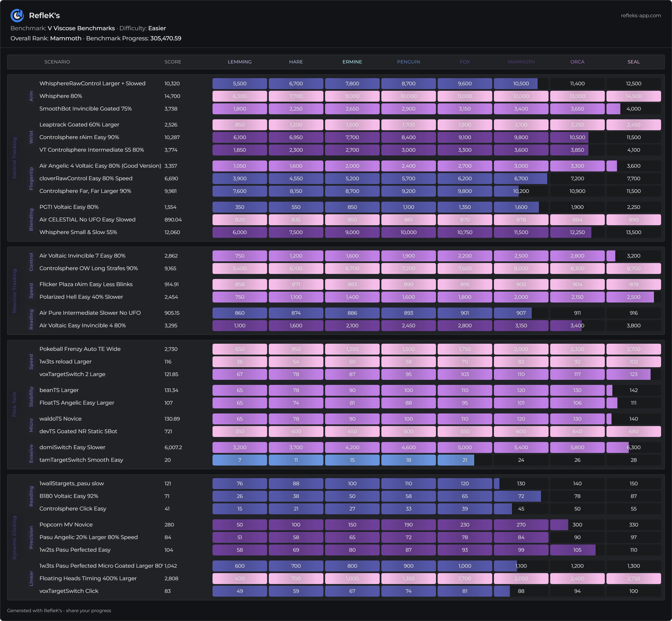Click the Benchmark Progress value 305,470.59

pos(165,38)
